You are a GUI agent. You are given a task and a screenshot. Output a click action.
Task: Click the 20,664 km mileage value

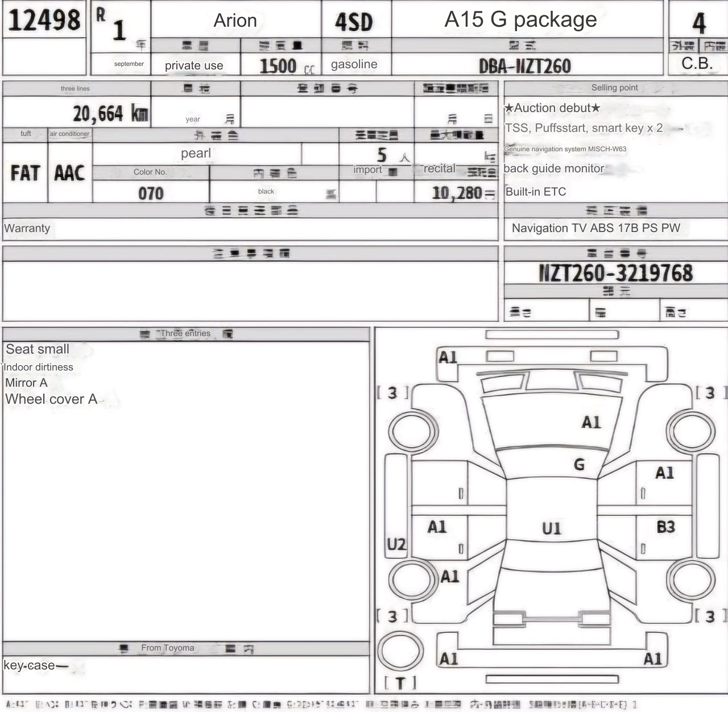point(110,114)
